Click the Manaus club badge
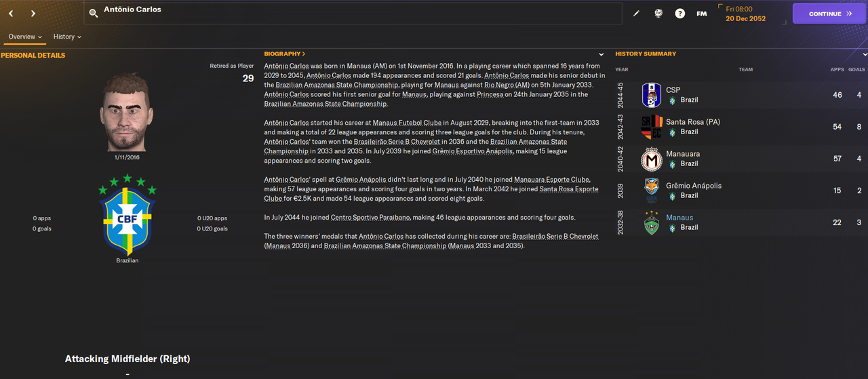This screenshot has width=868, height=379. click(x=651, y=222)
